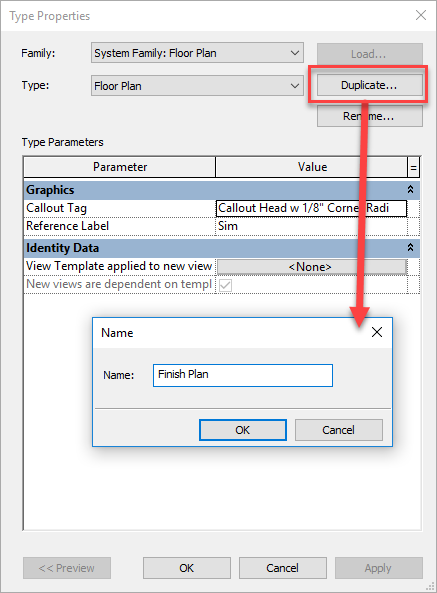Screen dimensions: 437x593
Task: Click the equals column header button
Action: 414,167
